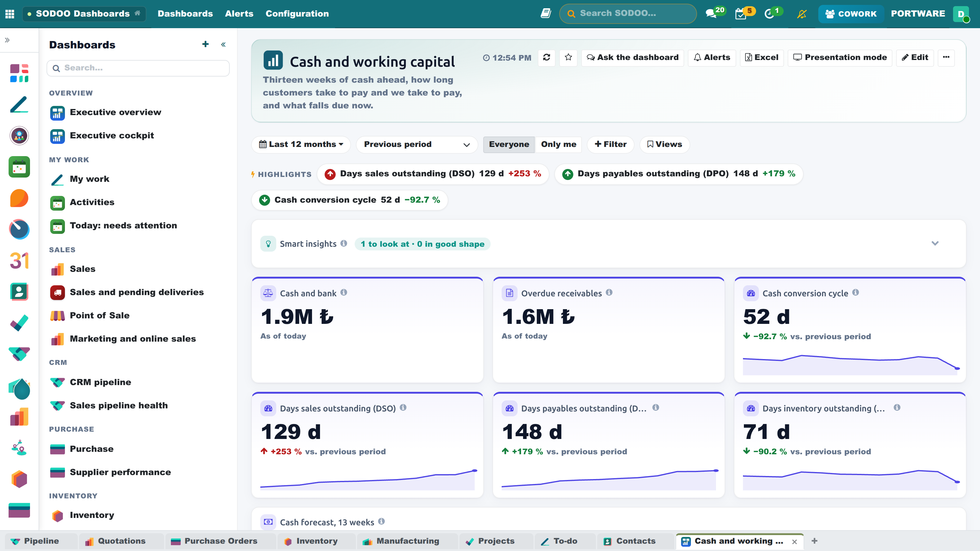
Task: Add a new bottom tab
Action: click(x=815, y=541)
